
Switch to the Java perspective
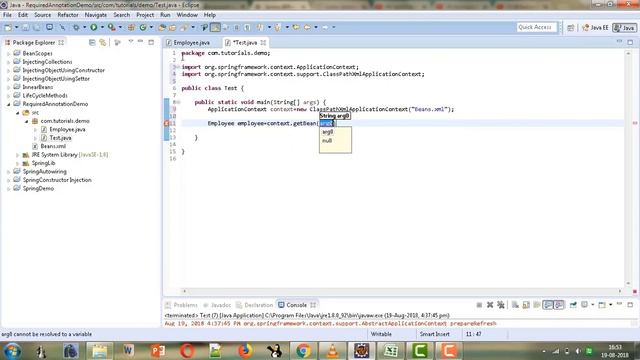624,27
